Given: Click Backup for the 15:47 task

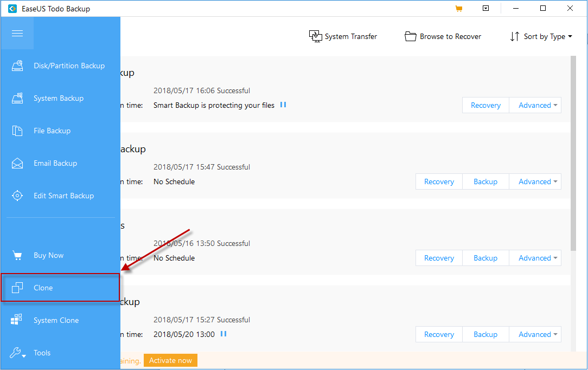Looking at the screenshot, I should coord(485,181).
